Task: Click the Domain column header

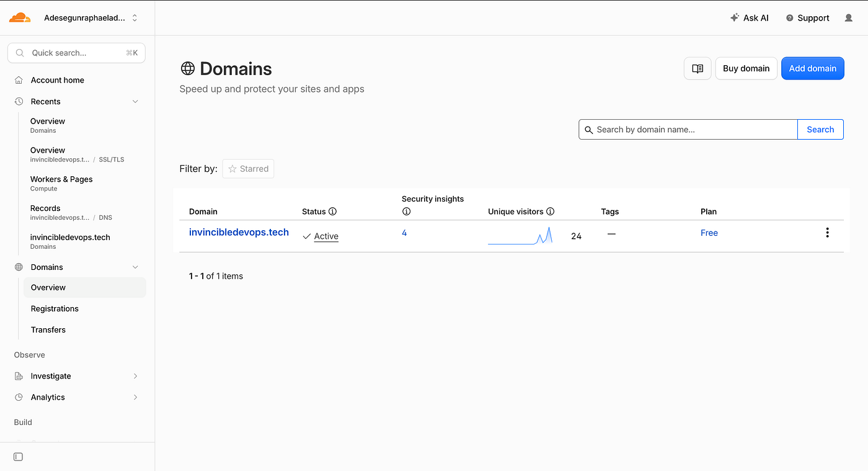Action: [x=203, y=212]
